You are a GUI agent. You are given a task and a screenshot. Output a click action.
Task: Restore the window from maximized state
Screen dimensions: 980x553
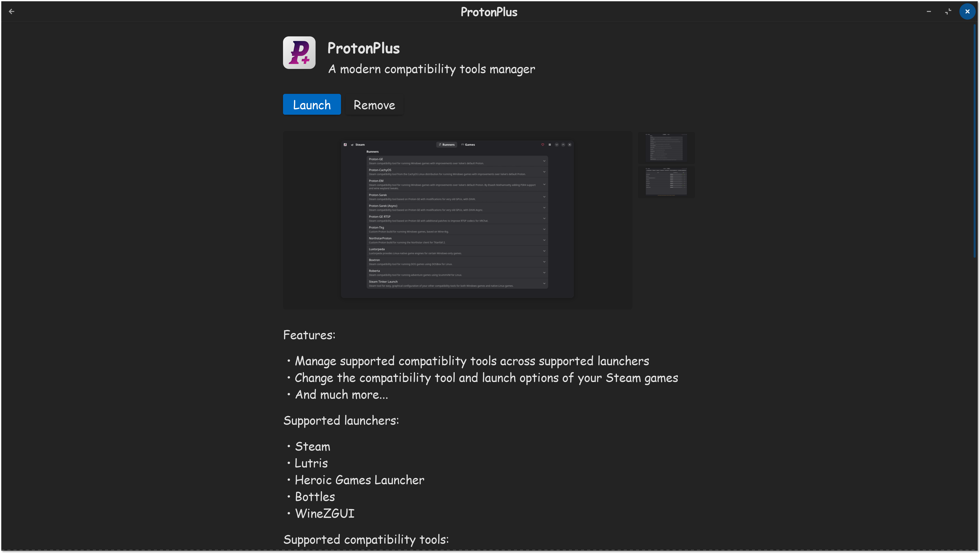[x=948, y=11]
